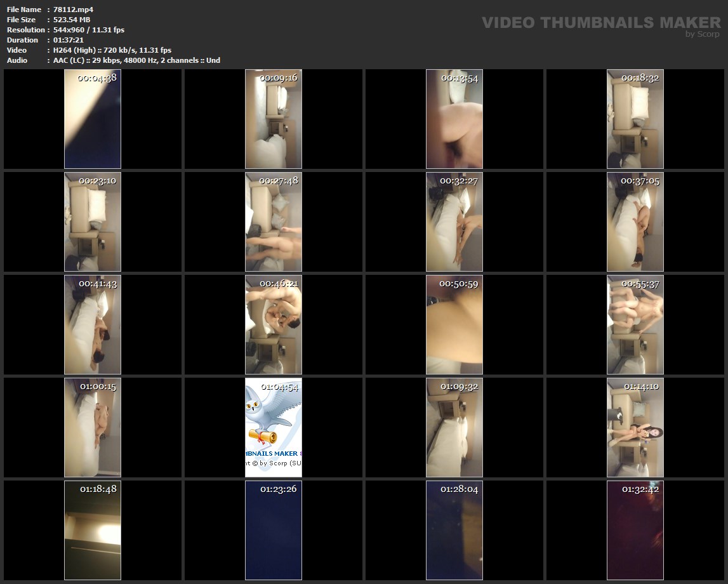This screenshot has width=728, height=584.
Task: Select the last thumbnail at 01:32:42
Action: [635, 531]
